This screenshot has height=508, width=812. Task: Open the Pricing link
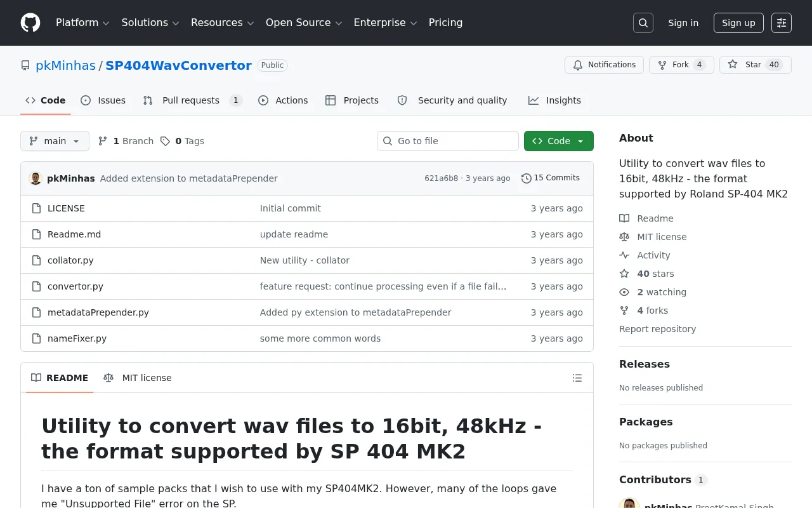point(445,23)
